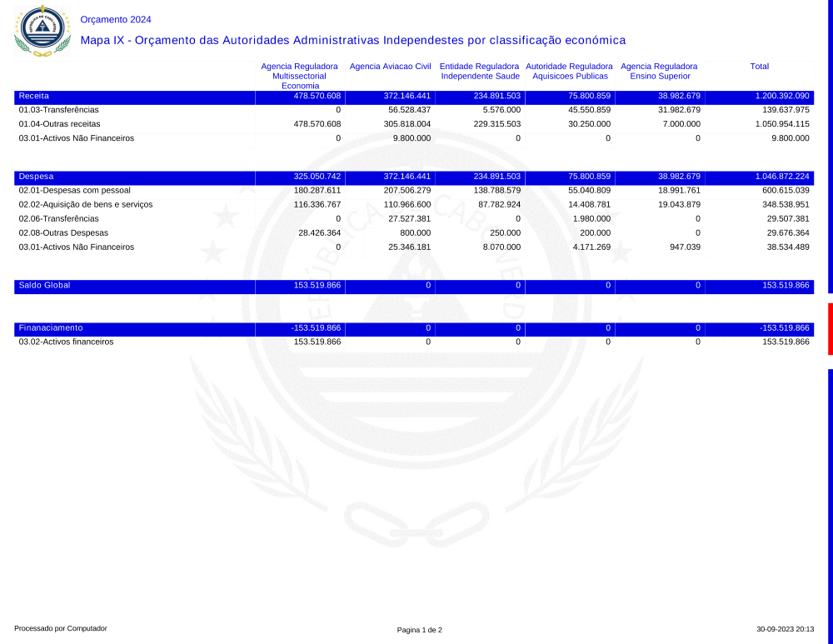Click the Agencia Reguladora Multissectorial Economia header
Screen dimensions: 833x644
point(299,75)
